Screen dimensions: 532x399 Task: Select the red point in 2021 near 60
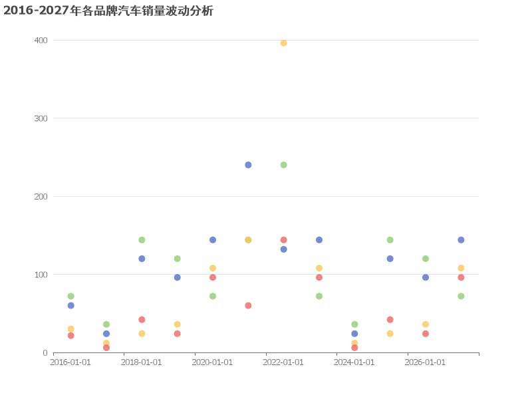tap(248, 306)
